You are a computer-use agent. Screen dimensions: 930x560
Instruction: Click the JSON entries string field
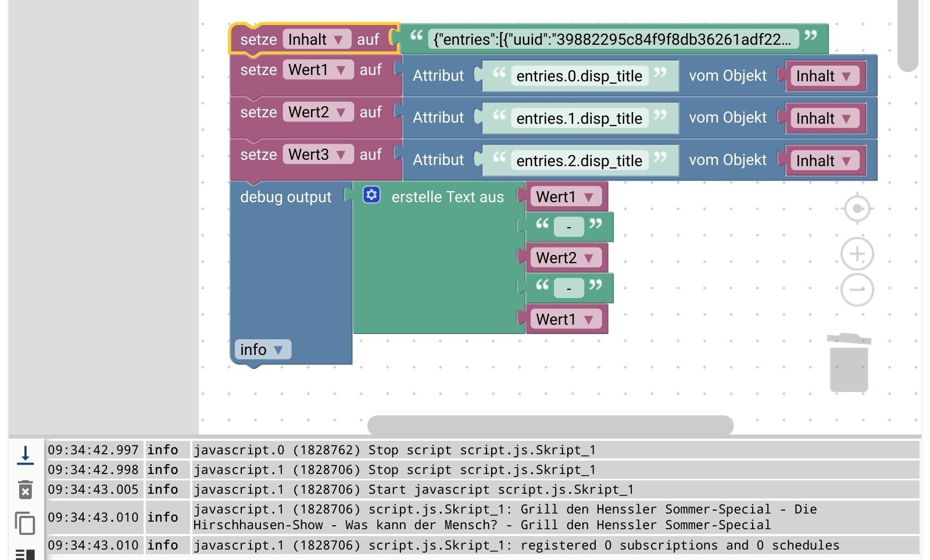point(612,40)
